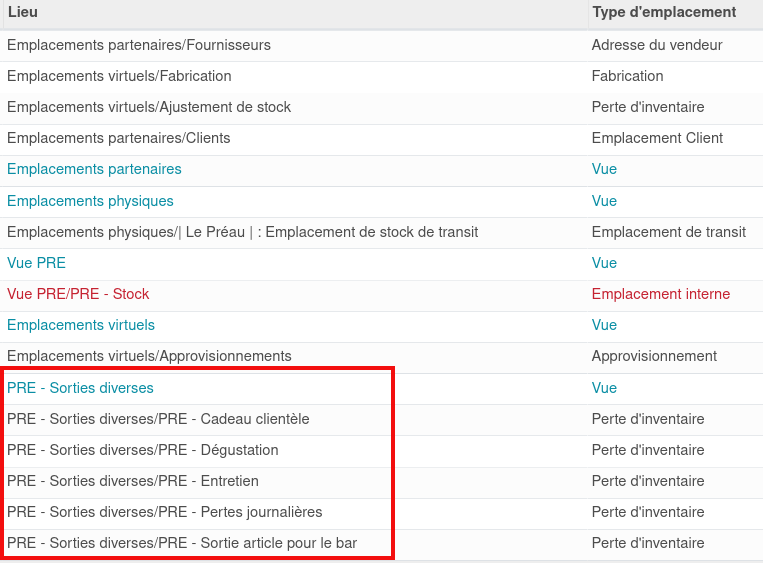Select PRE - Cadeau clientèle location
This screenshot has height=563, width=763.
tap(158, 419)
